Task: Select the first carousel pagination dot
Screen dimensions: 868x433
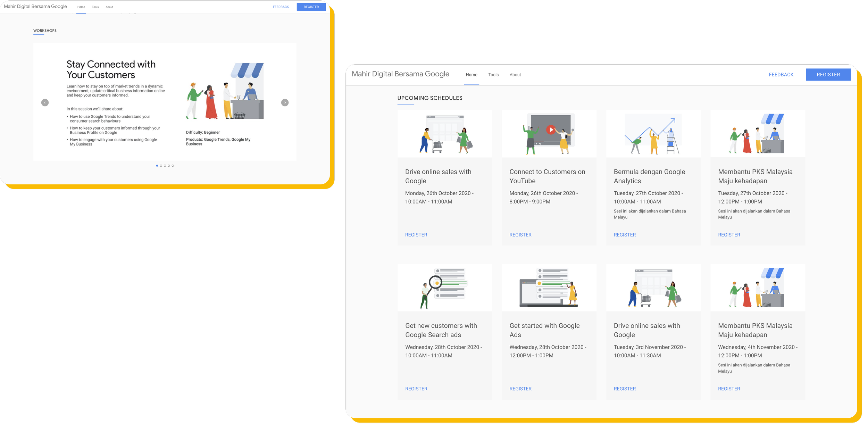Action: point(157,166)
